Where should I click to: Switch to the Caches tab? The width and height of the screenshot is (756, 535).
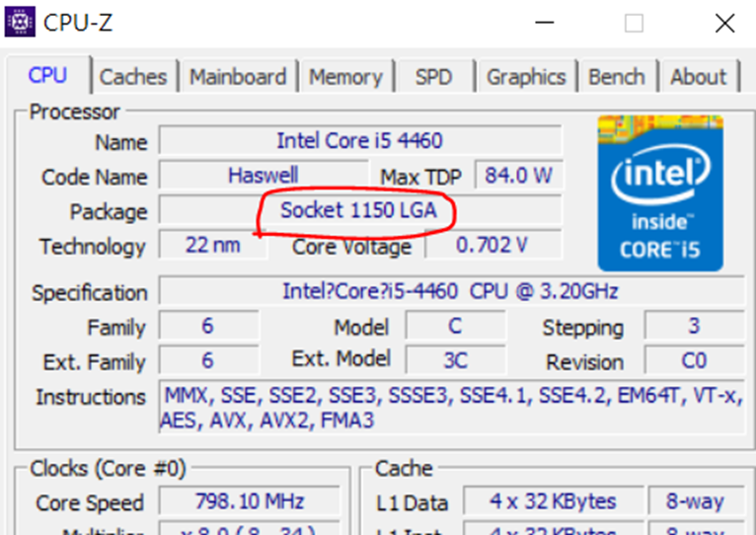click(133, 77)
